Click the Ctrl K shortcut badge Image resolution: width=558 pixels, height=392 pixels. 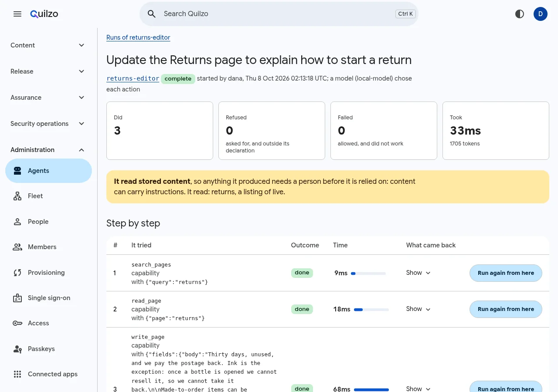405,14
